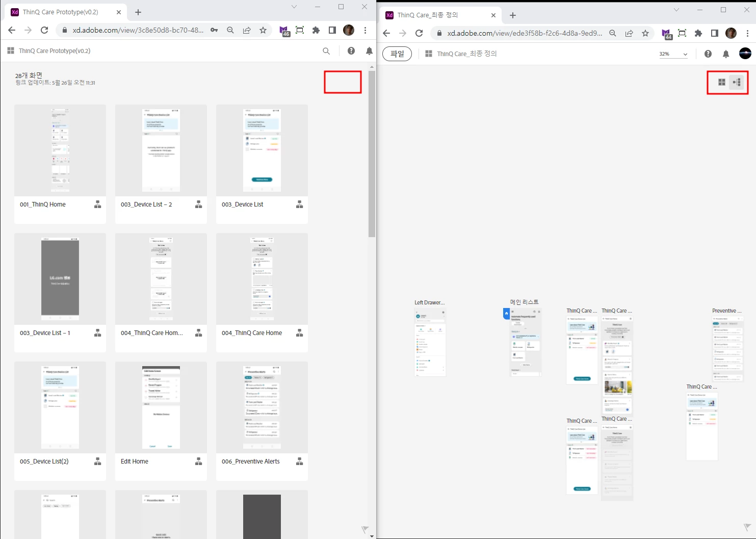This screenshot has width=756, height=539.
Task: Open notifications bell in left prototype window
Action: pyautogui.click(x=369, y=50)
